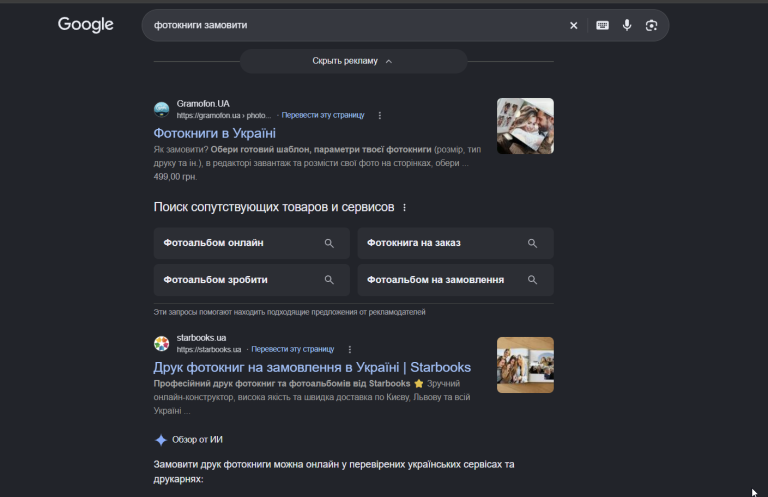Click the Обзор от ИИ sparkle icon
768x497 pixels.
tap(161, 440)
